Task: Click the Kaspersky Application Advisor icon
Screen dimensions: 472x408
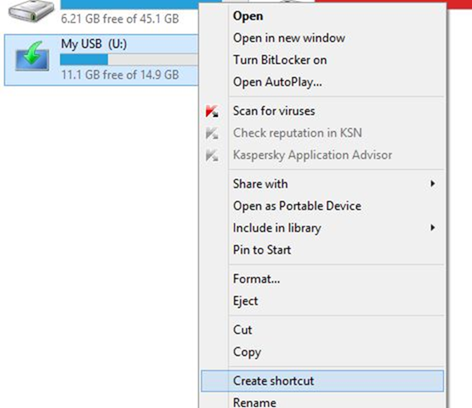Action: 212,155
